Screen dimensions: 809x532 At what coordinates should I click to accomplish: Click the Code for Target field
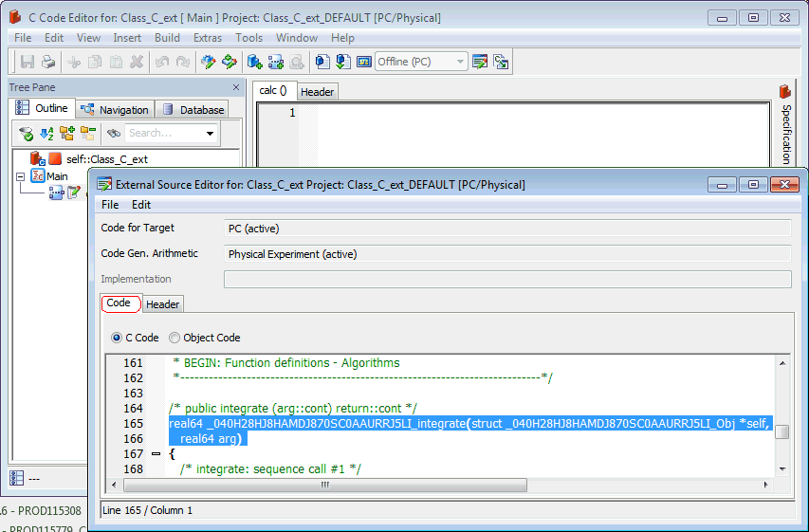click(507, 229)
